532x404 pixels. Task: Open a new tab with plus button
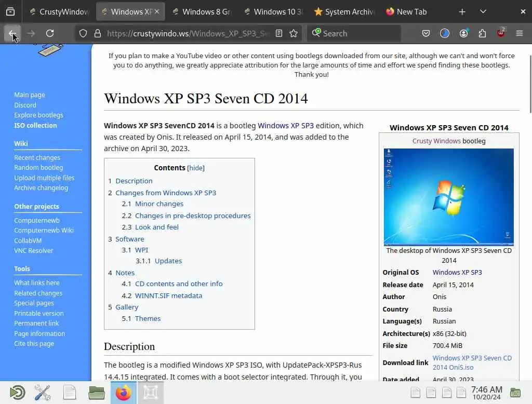(462, 12)
